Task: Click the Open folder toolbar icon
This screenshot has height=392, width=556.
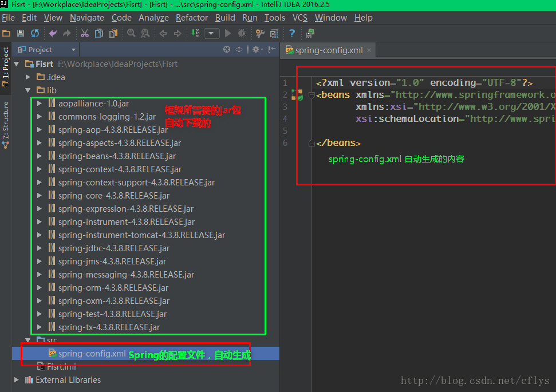Action: coord(6,33)
